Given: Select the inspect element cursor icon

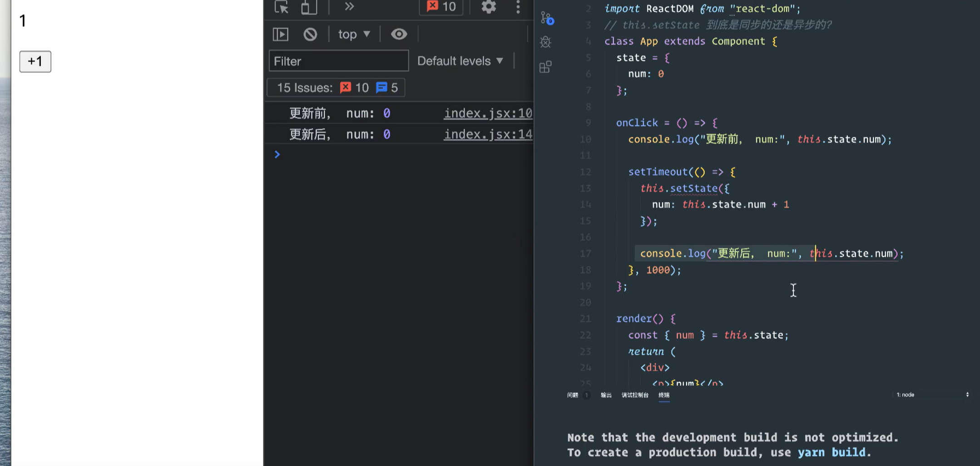Looking at the screenshot, I should pyautogui.click(x=282, y=7).
